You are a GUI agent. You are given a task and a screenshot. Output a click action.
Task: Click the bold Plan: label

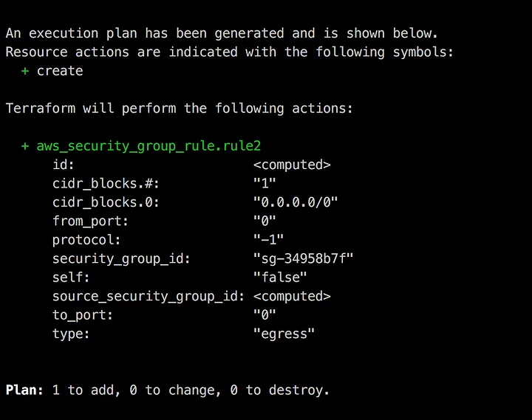pyautogui.click(x=24, y=390)
